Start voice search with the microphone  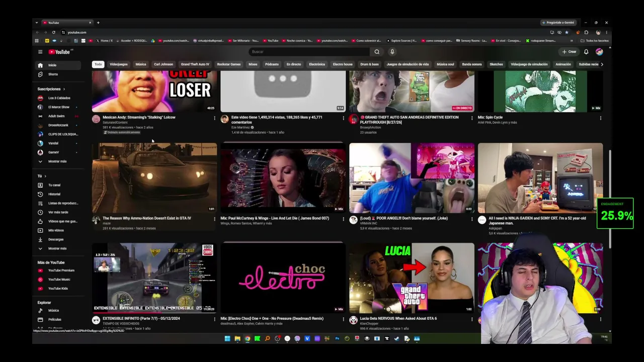(x=392, y=52)
